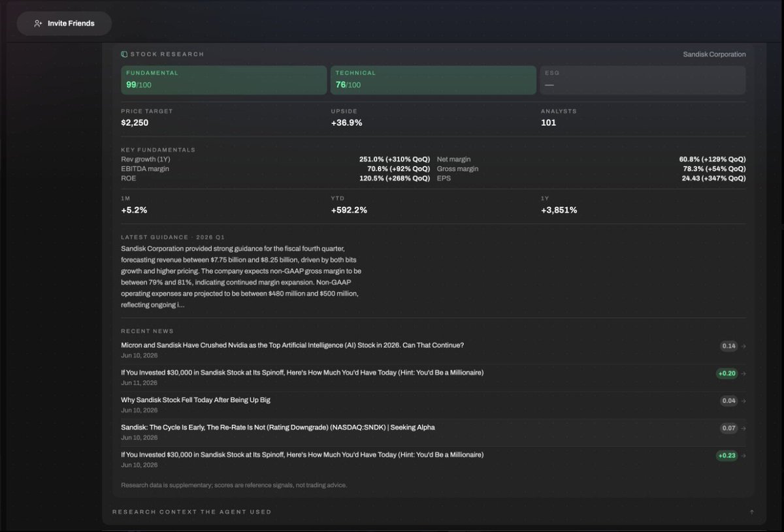Image resolution: width=784 pixels, height=532 pixels.
Task: Select the Fundamental 99/100 score card
Action: tap(224, 80)
